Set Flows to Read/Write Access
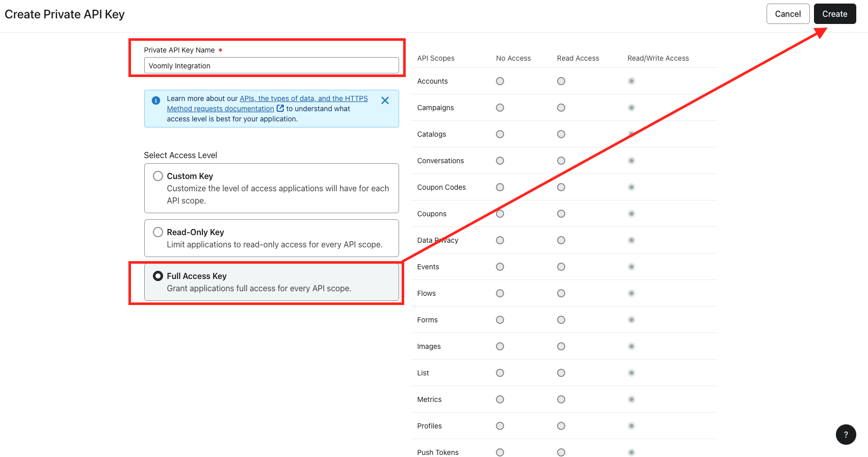Image resolution: width=868 pixels, height=457 pixels. pos(632,293)
